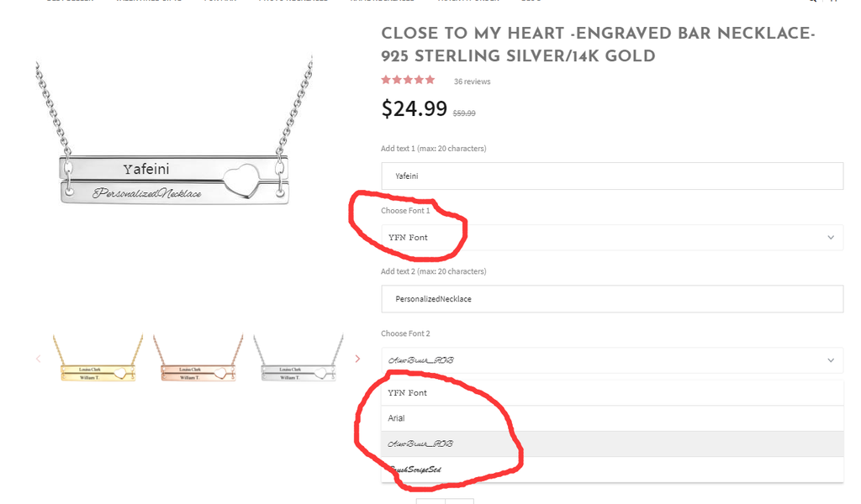Open the Choose Font 2 dropdown

[611, 360]
